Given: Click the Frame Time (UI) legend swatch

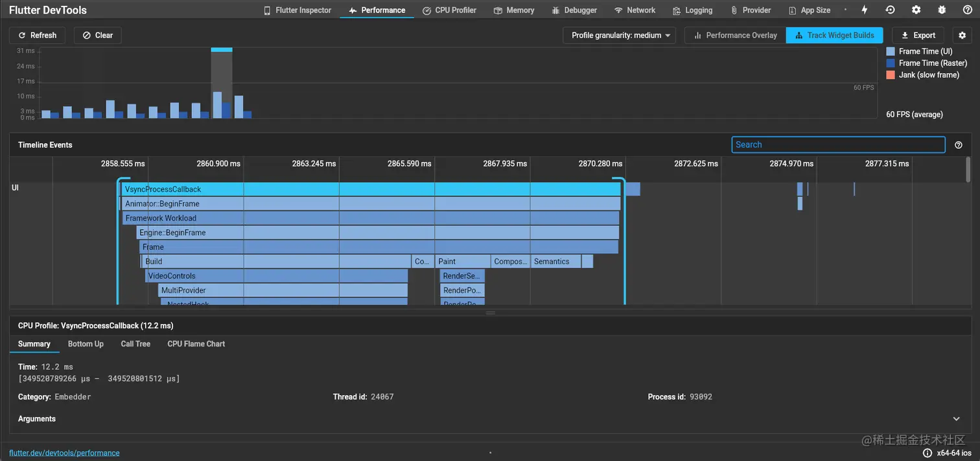Looking at the screenshot, I should (x=891, y=51).
